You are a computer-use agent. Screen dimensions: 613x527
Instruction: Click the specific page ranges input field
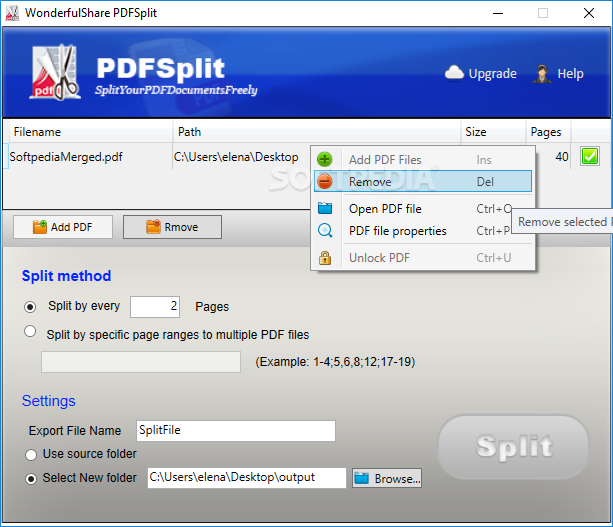141,362
